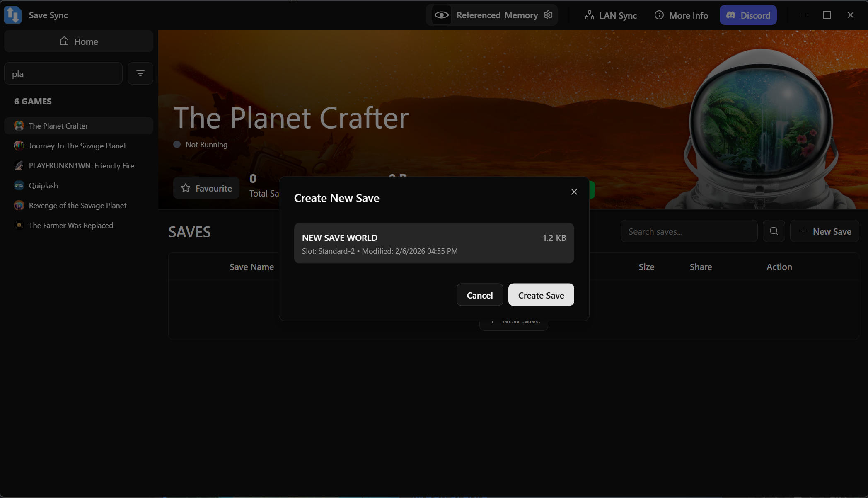This screenshot has width=868, height=498.
Task: Click the Search saves input field
Action: click(x=689, y=231)
